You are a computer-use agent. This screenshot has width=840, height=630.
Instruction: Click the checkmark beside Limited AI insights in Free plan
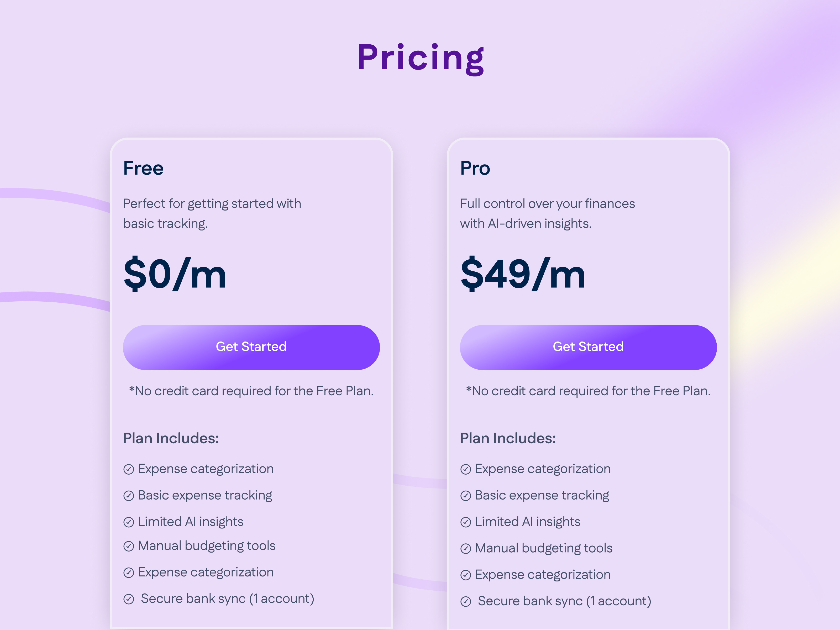129,522
